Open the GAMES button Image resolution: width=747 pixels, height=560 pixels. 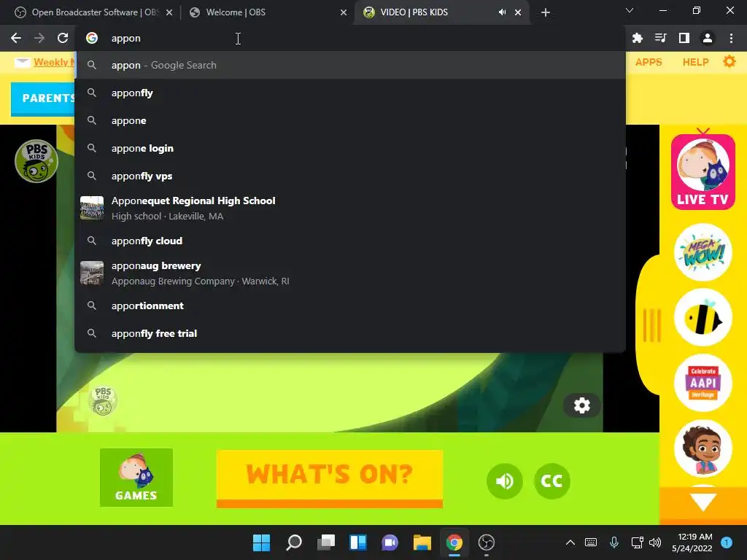coord(136,478)
